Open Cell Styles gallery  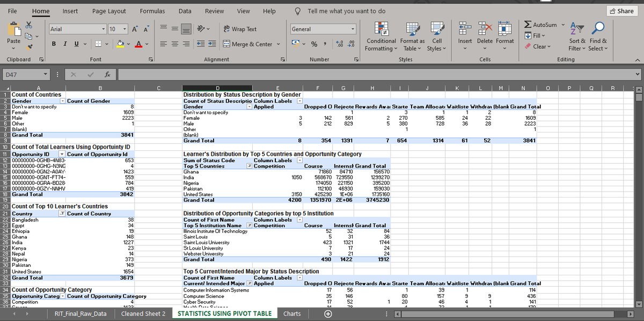tap(437, 37)
